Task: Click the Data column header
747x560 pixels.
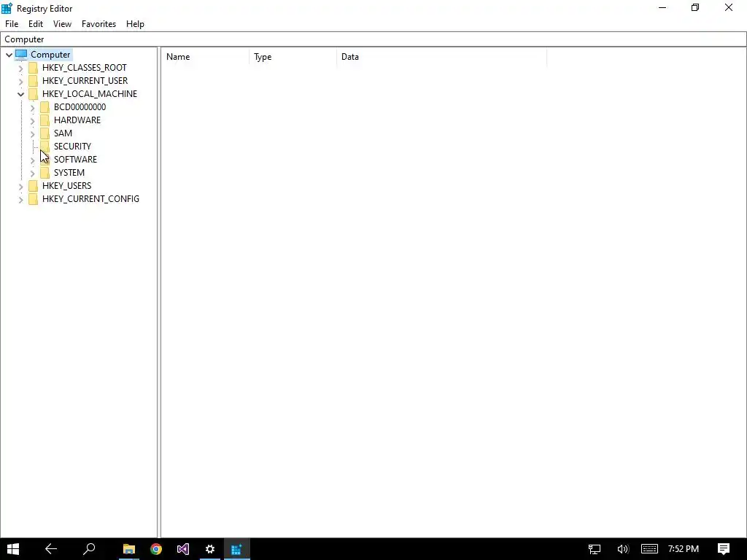Action: point(441,57)
